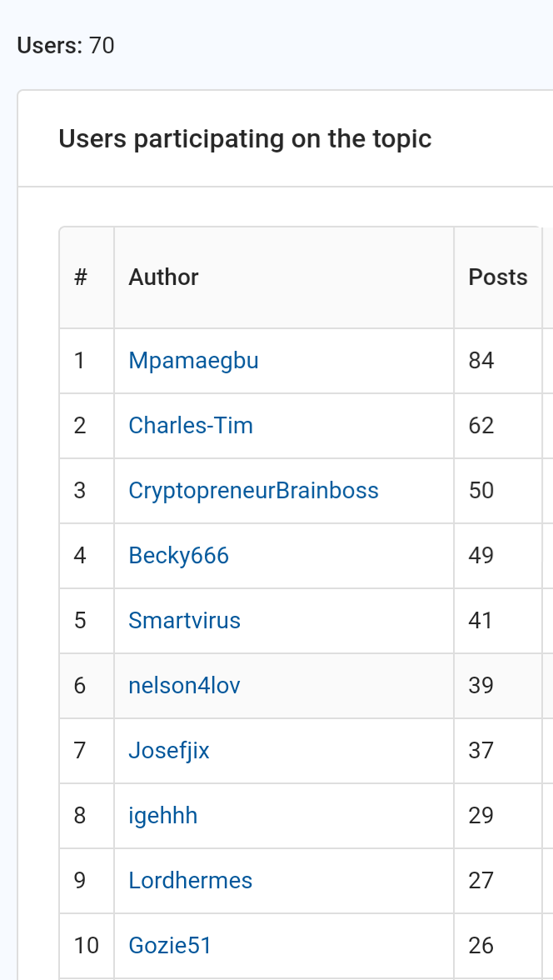553x980 pixels.
Task: Open igehhh author link
Action: tap(162, 816)
